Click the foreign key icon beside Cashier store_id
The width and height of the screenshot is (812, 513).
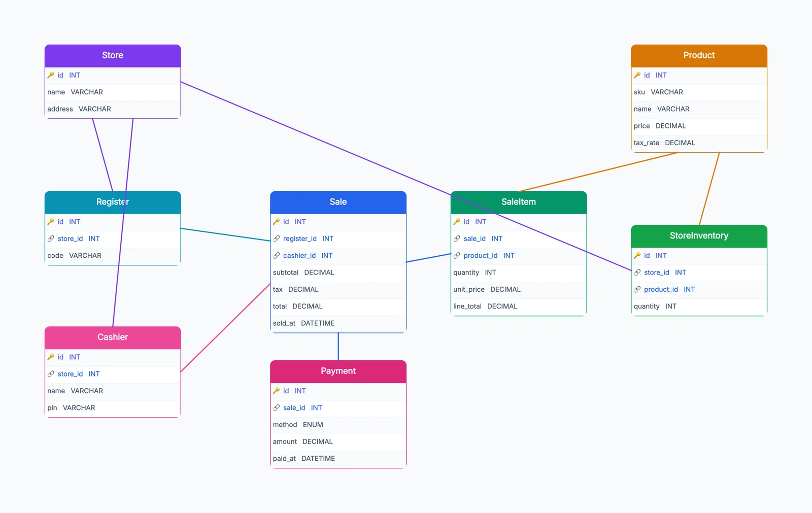[51, 374]
